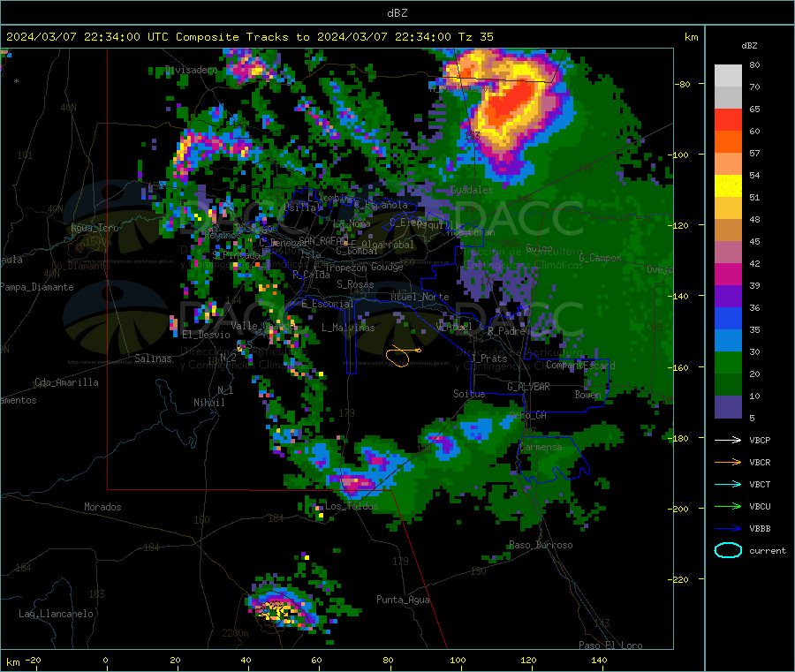Click the Los_Toldos place label
Viewport: 795px width, 672px height.
pos(352,506)
